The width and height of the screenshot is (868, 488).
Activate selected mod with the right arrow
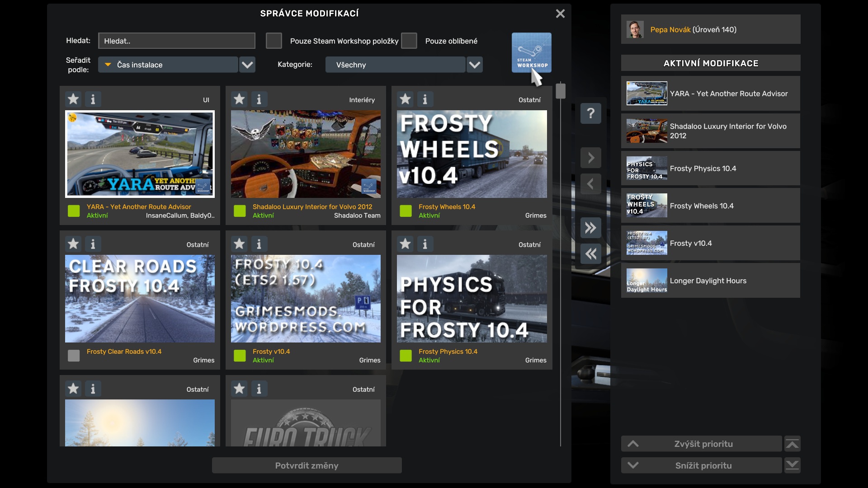[x=591, y=158]
